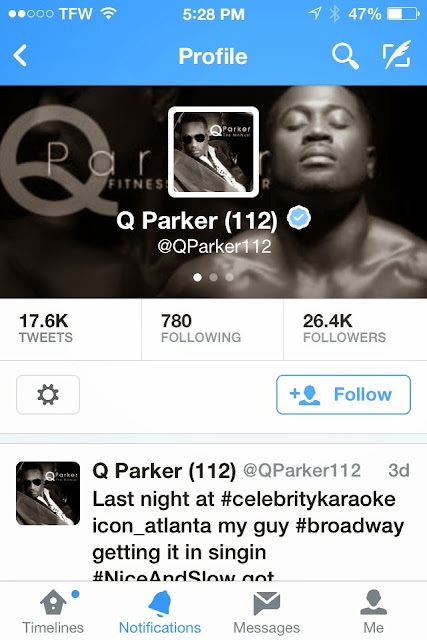This screenshot has width=427, height=640.
Task: Tap the profile avatar picture
Action: pos(213,152)
